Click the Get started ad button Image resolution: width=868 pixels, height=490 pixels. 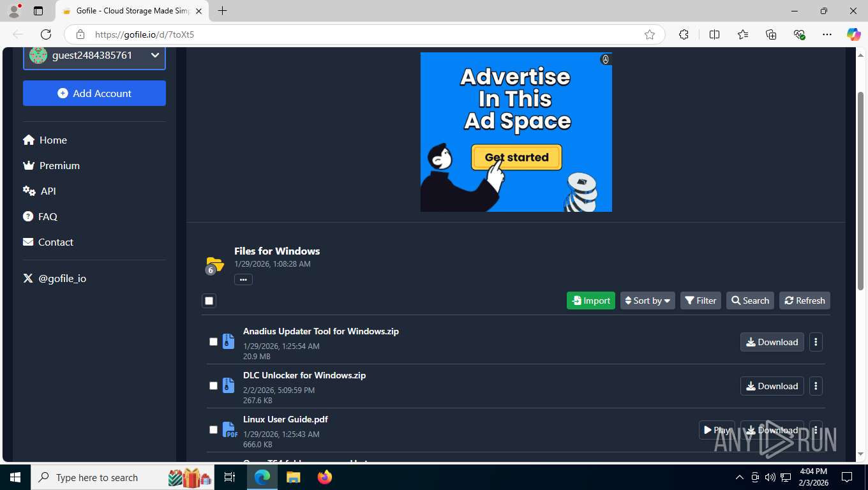(x=516, y=157)
